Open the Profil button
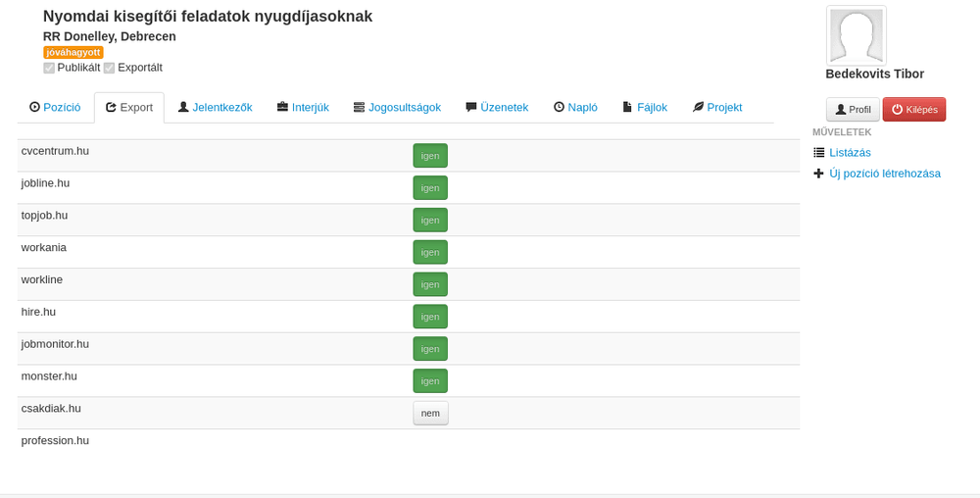Image resolution: width=980 pixels, height=498 pixels. coord(853,110)
